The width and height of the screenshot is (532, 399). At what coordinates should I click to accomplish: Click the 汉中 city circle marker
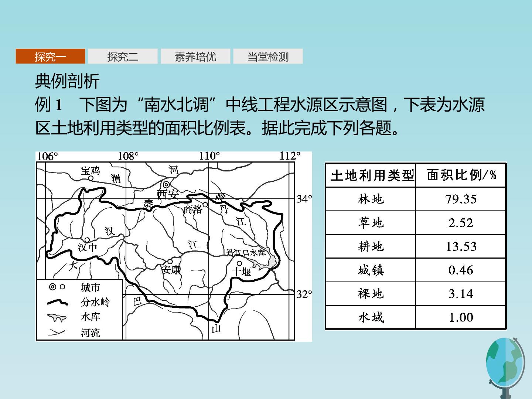point(87,240)
